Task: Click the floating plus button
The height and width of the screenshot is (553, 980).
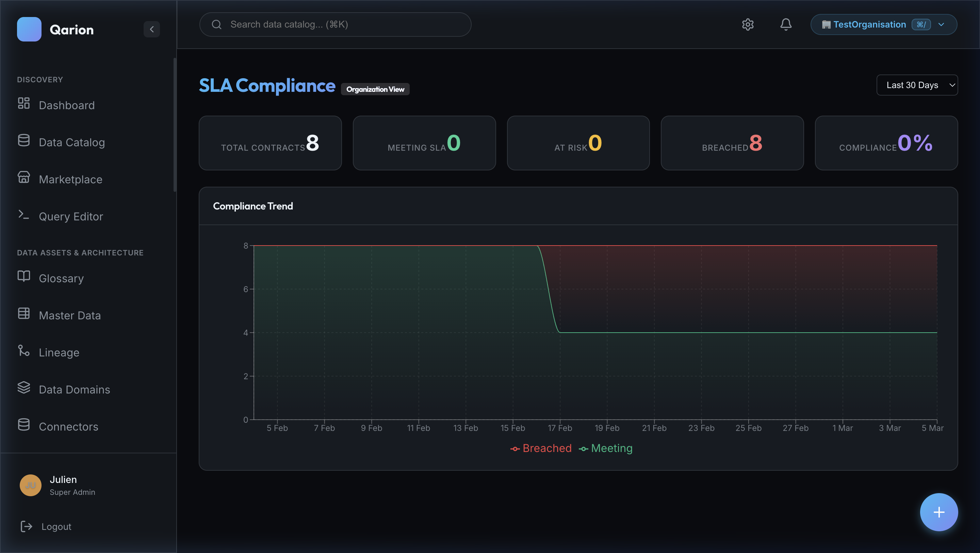Action: pyautogui.click(x=938, y=512)
